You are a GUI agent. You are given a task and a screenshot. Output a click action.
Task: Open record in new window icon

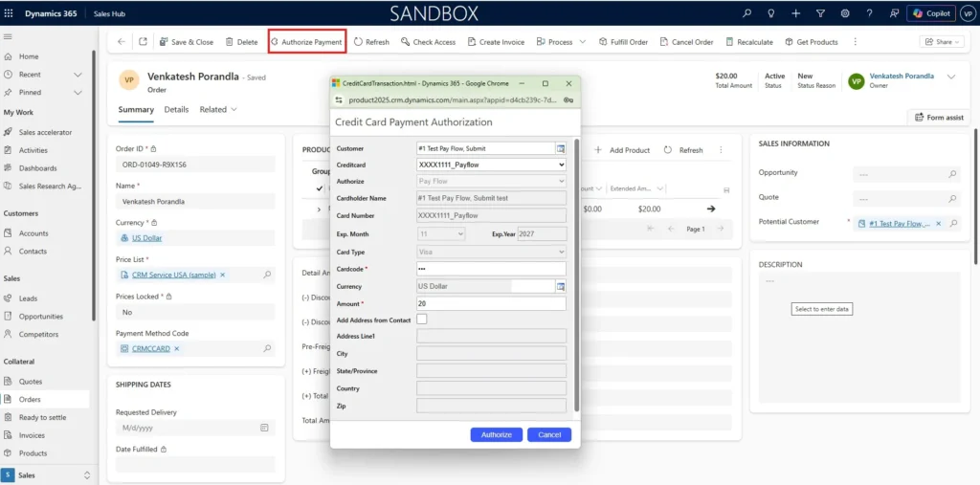tap(143, 42)
